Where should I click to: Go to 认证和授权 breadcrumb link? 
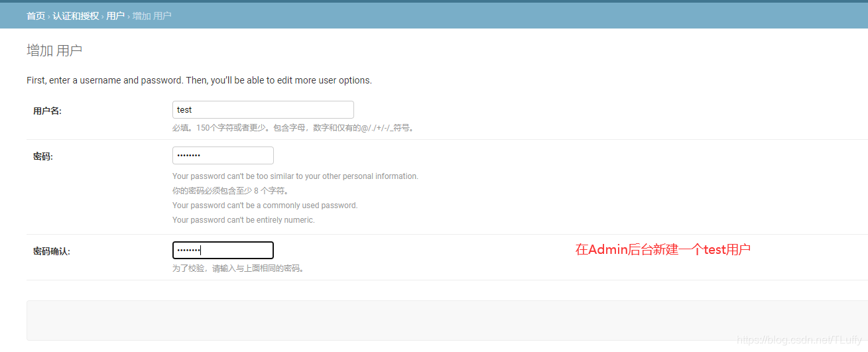pos(76,15)
